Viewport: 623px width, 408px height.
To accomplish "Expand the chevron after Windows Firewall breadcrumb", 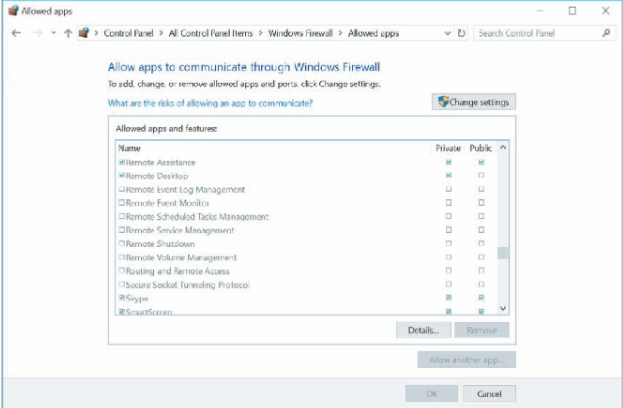I will coord(341,33).
